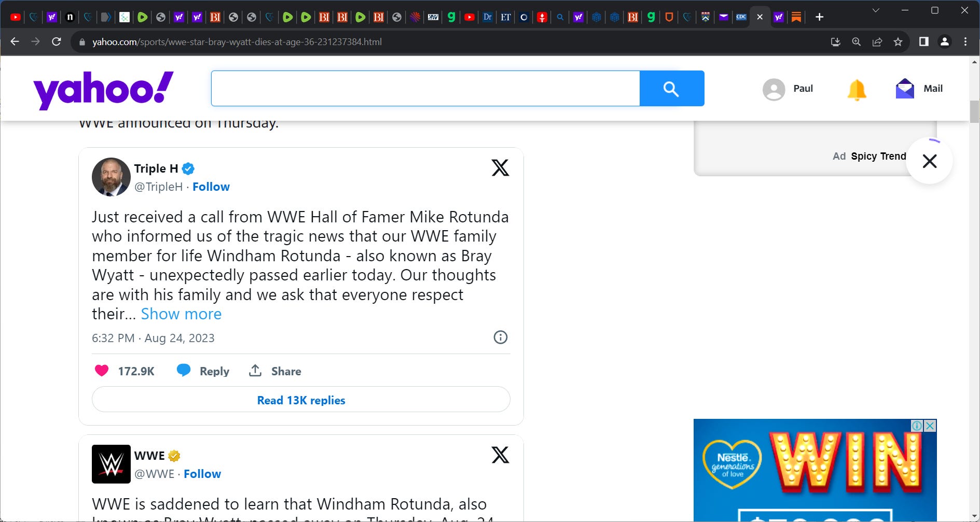Image resolution: width=980 pixels, height=522 pixels.
Task: Click the address bar URL
Action: (x=237, y=42)
